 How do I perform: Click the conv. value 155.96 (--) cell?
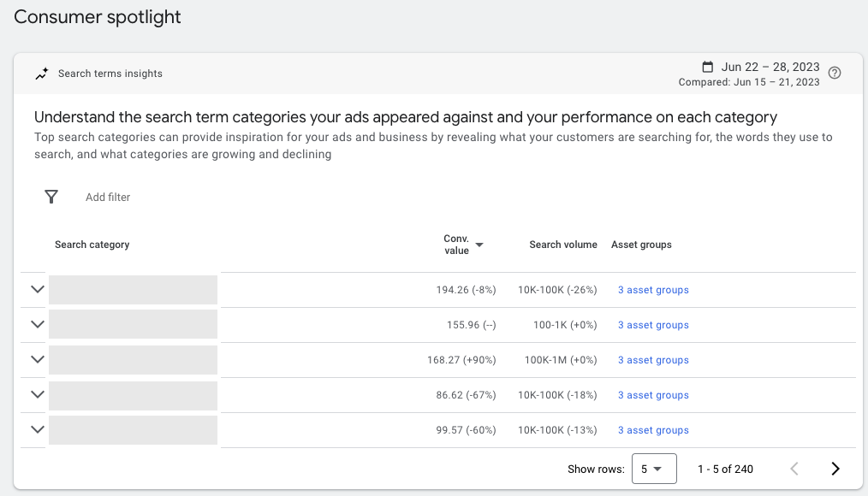coord(471,325)
